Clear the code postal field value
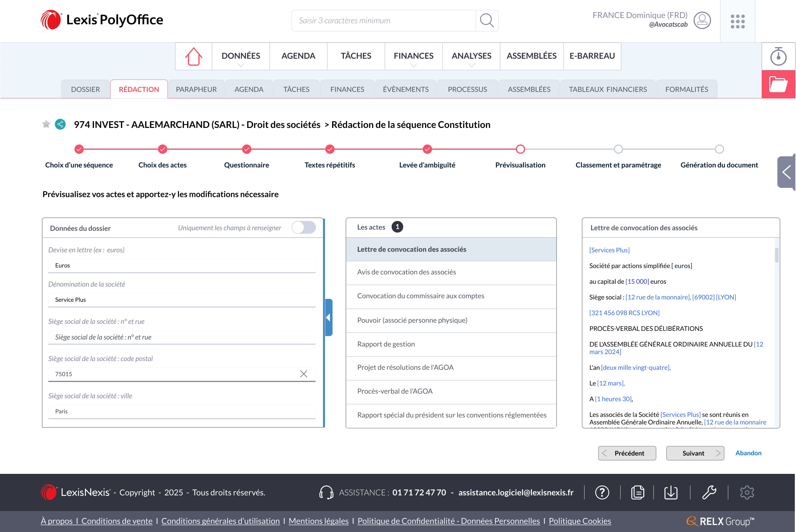The height and width of the screenshot is (532, 796). [303, 374]
